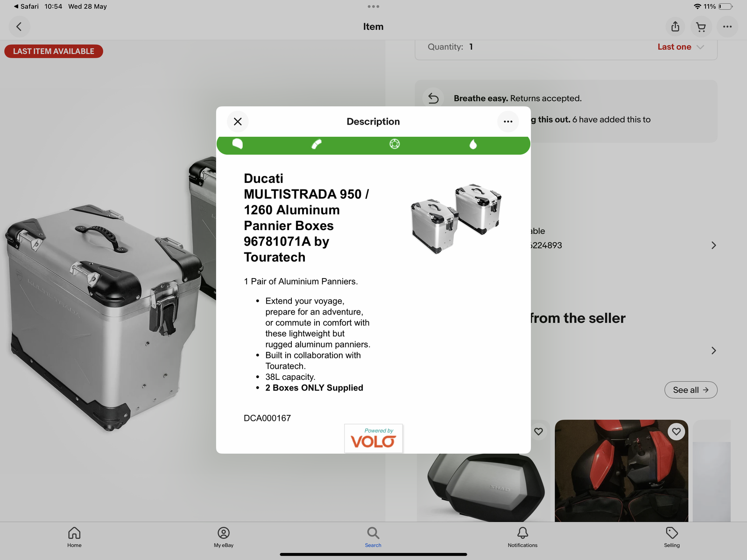Open the red and black panniers thumbnail
747x560 pixels.
(x=621, y=470)
